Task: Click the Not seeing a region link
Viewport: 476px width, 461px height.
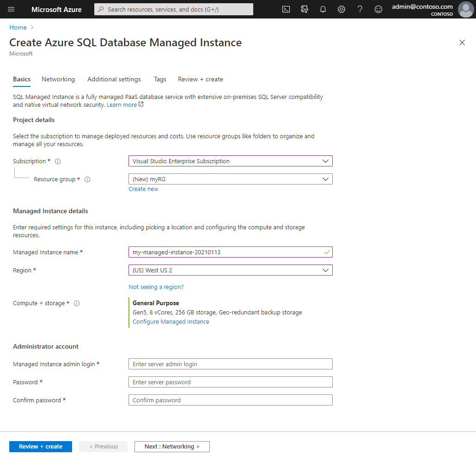Action: 156,287
